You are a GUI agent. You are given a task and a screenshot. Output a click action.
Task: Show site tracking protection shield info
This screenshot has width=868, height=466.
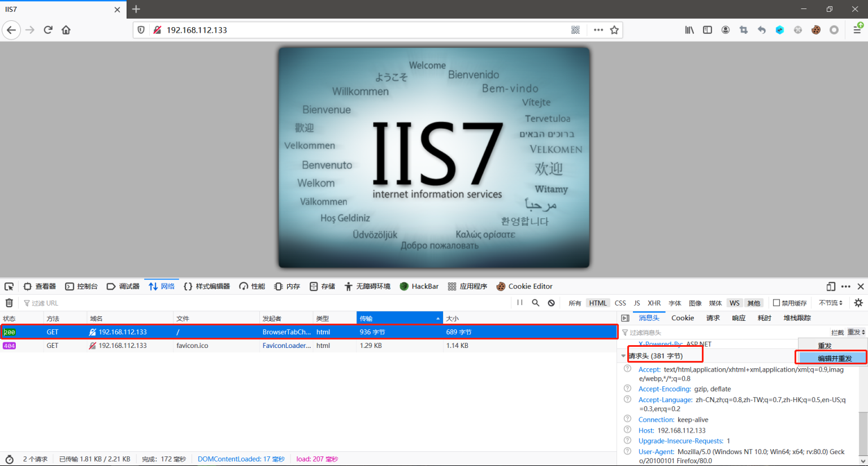click(141, 30)
